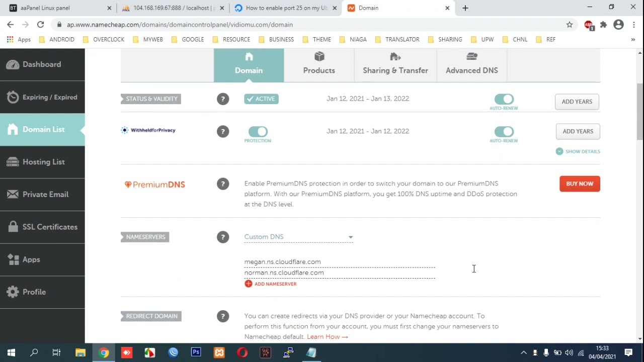Edit norman.ns.cloudflare.com nameserver field
Viewport: 644px width, 362px height.
[340, 273]
